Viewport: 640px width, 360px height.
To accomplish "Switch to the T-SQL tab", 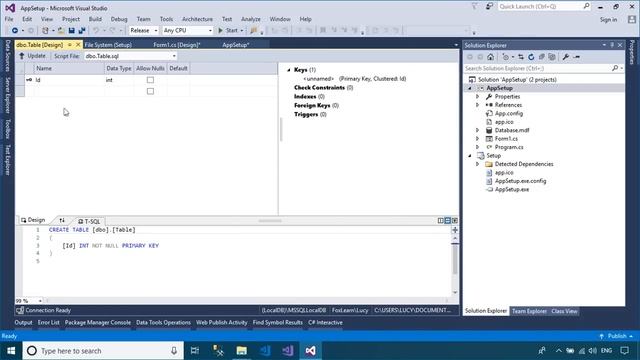I will coord(89,221).
